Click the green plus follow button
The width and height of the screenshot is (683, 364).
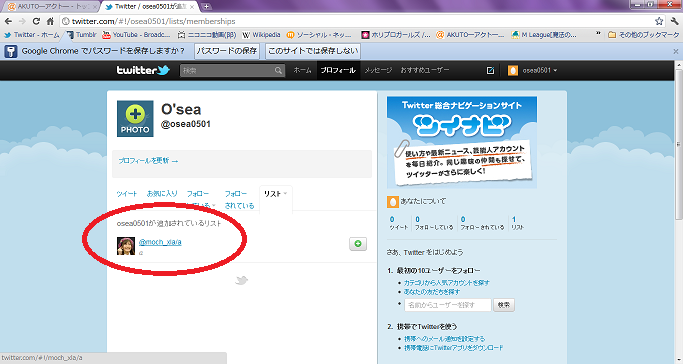point(358,244)
